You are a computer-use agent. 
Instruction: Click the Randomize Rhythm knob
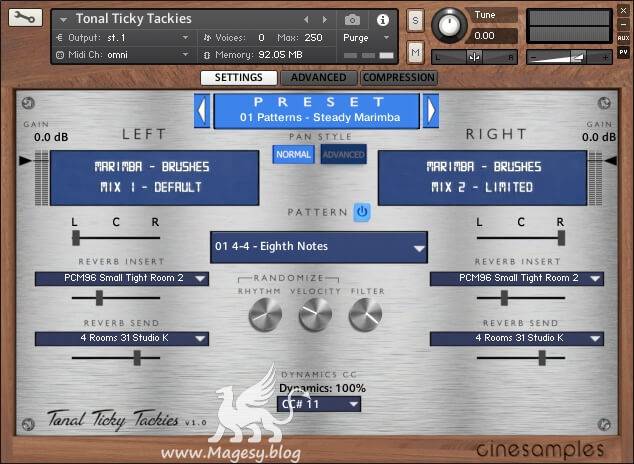tap(265, 314)
